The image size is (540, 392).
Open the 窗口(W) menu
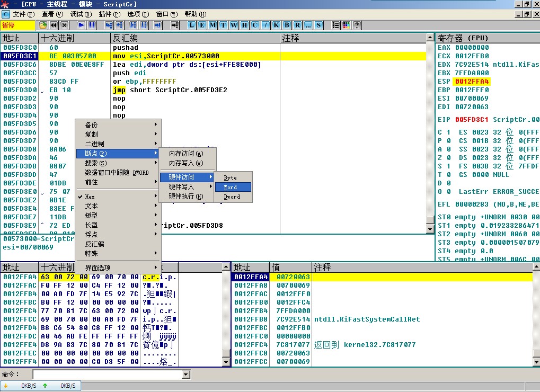tap(167, 14)
